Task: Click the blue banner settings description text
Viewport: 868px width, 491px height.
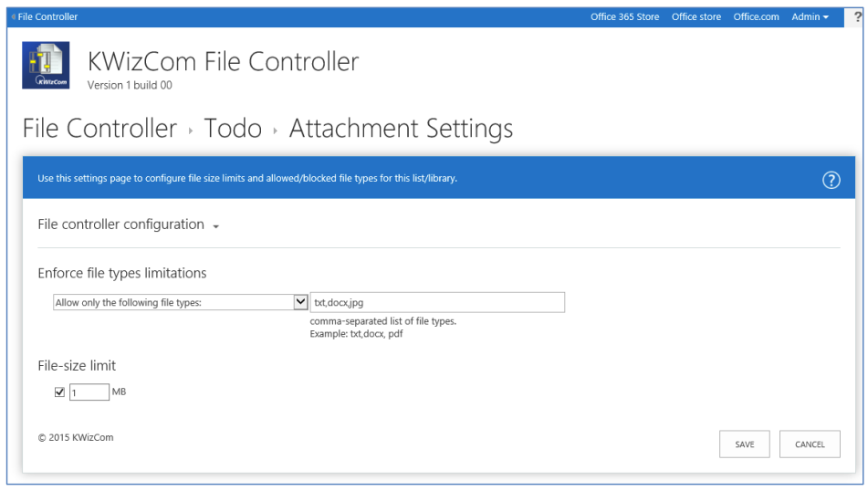Action: pos(247,178)
